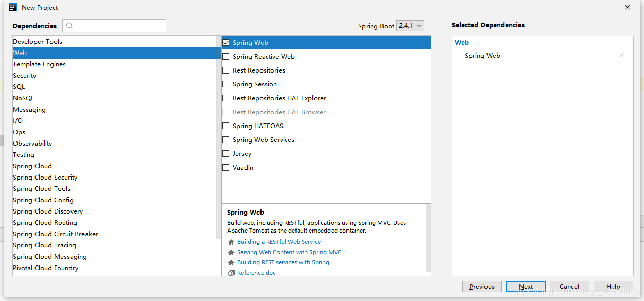
Task: Check the Spring HATEOAS dependency
Action: 225,126
